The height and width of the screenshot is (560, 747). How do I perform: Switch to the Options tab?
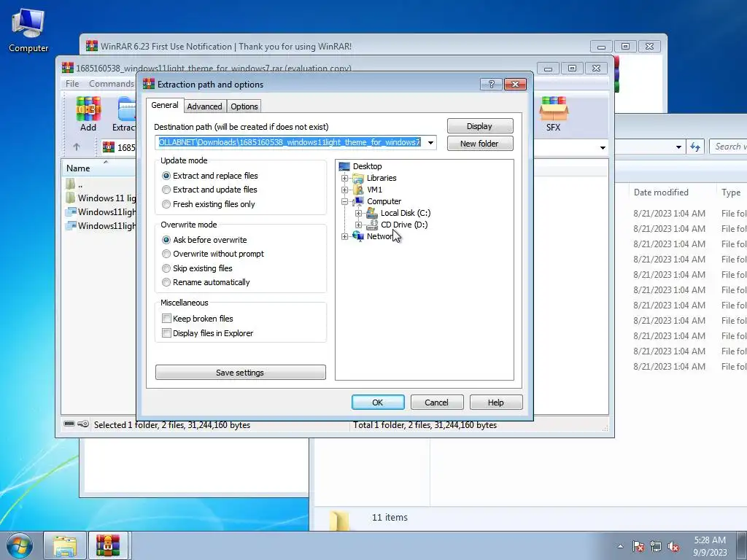(244, 106)
